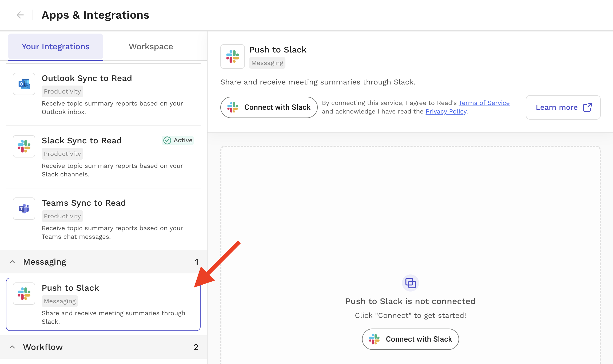Screen dimensions: 613x364
Task: Click the Workflow section header label
Action: (x=43, y=347)
